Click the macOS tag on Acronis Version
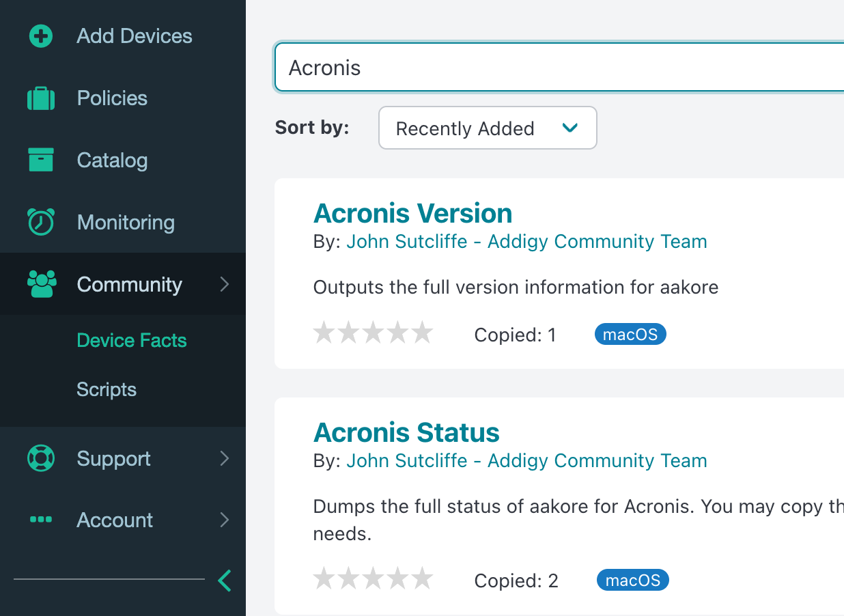The height and width of the screenshot is (616, 844). [630, 334]
